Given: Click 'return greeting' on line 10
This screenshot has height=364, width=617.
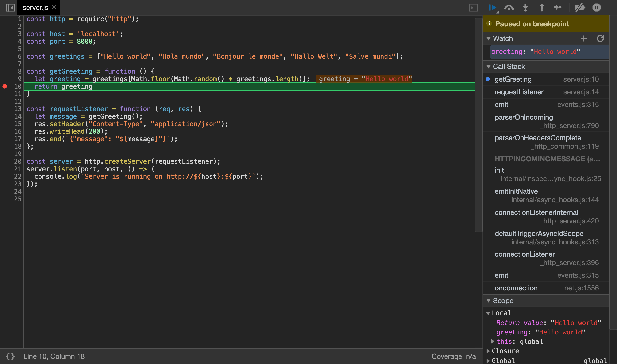Looking at the screenshot, I should 63,86.
